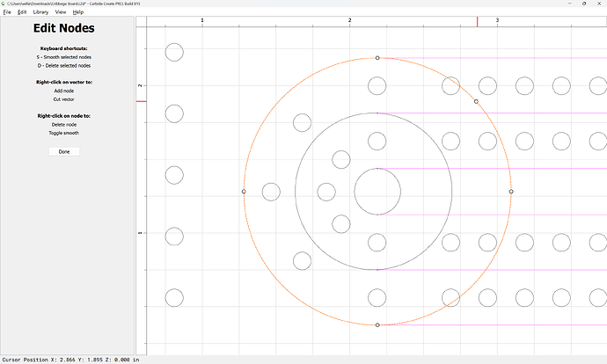Select the top node of the orange circle
607x364 pixels.
coord(377,58)
